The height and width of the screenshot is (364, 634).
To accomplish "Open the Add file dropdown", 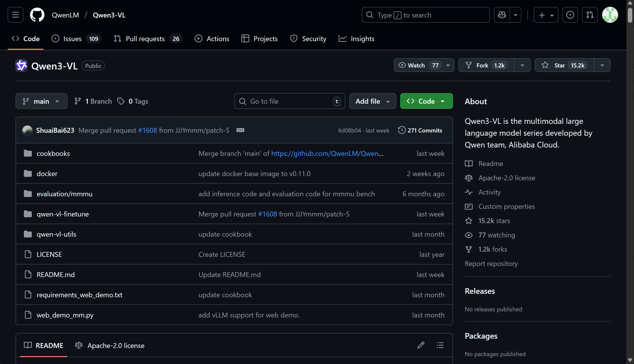I will point(372,101).
